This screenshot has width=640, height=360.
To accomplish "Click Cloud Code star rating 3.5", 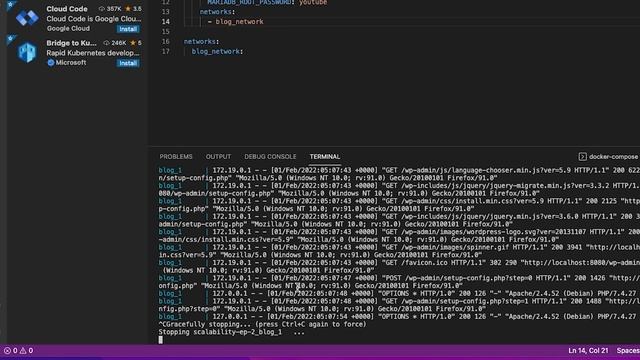I will pos(133,9).
